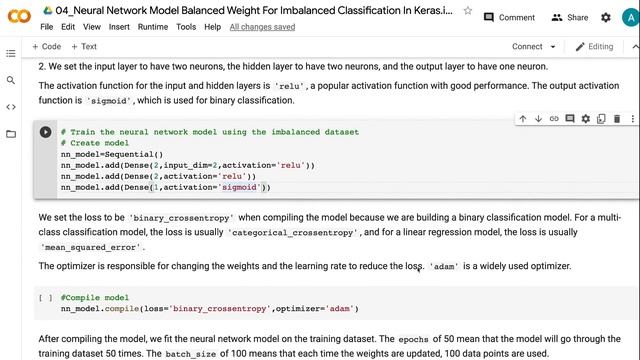Open the Insert menu

[119, 27]
